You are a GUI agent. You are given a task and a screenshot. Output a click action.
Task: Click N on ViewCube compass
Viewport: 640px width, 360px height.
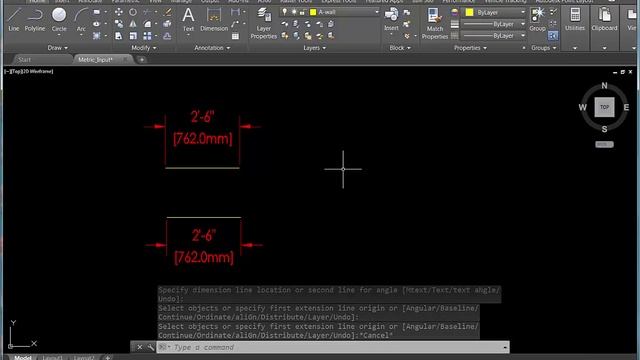pyautogui.click(x=604, y=86)
